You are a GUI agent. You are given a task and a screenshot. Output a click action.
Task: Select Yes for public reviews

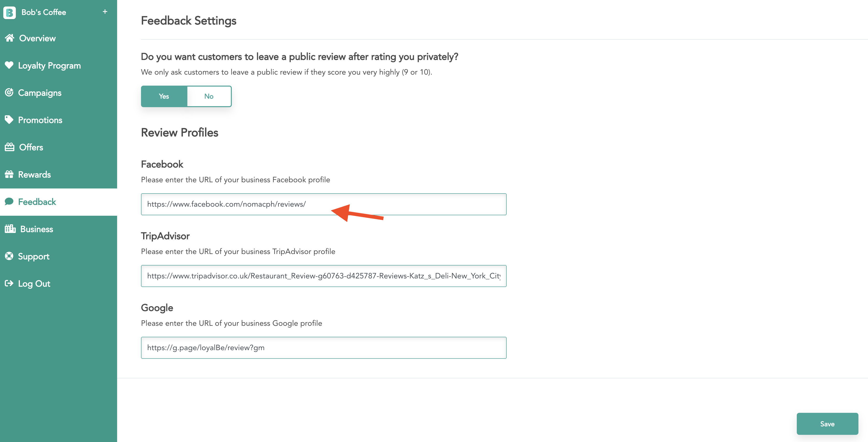point(164,96)
